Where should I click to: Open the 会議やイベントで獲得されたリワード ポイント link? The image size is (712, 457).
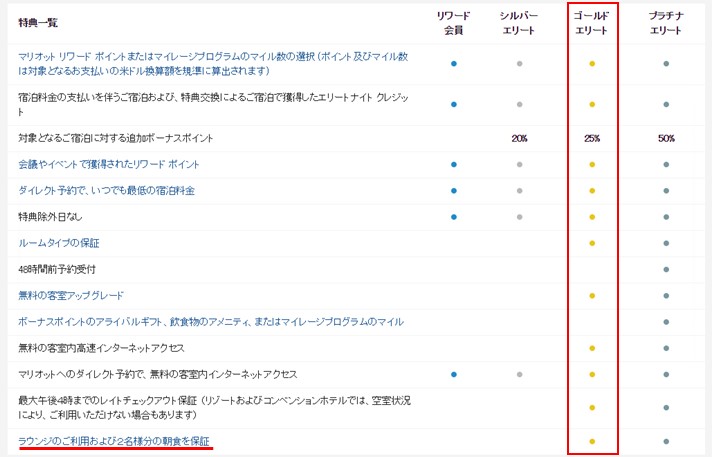109,164
